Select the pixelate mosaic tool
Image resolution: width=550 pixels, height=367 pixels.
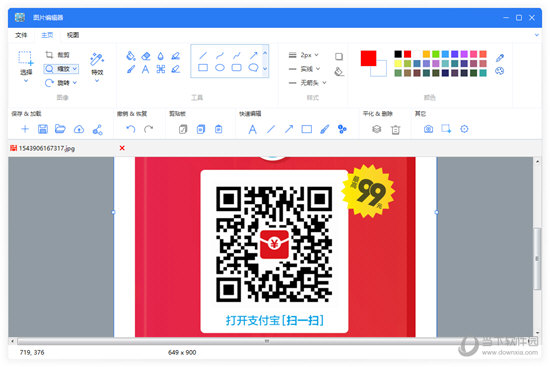tap(161, 69)
